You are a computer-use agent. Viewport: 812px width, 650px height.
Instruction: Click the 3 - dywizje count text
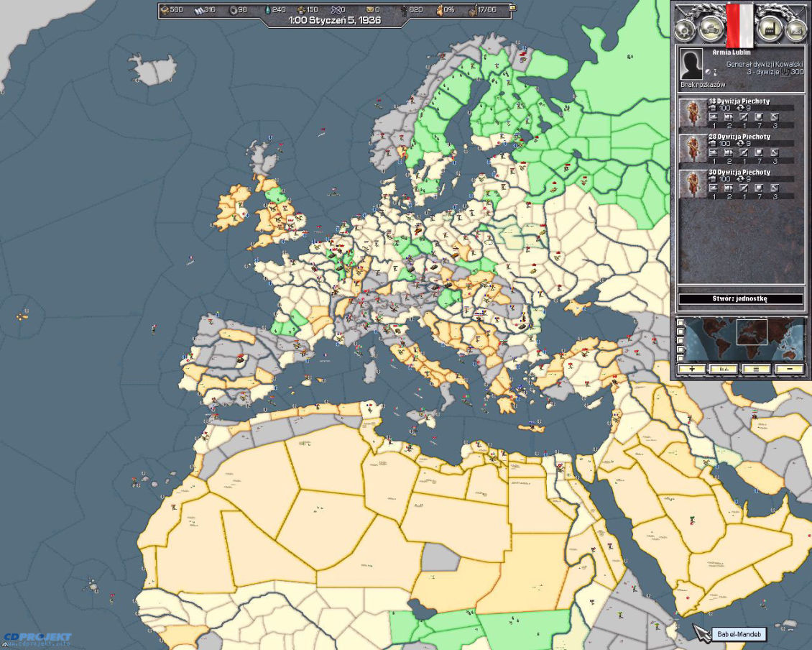click(765, 72)
